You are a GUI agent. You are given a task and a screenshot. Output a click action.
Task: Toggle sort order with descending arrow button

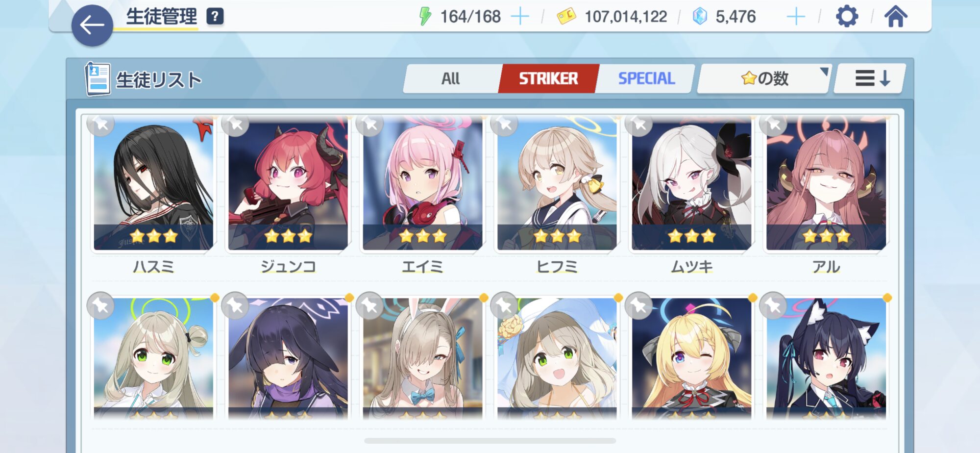(870, 78)
